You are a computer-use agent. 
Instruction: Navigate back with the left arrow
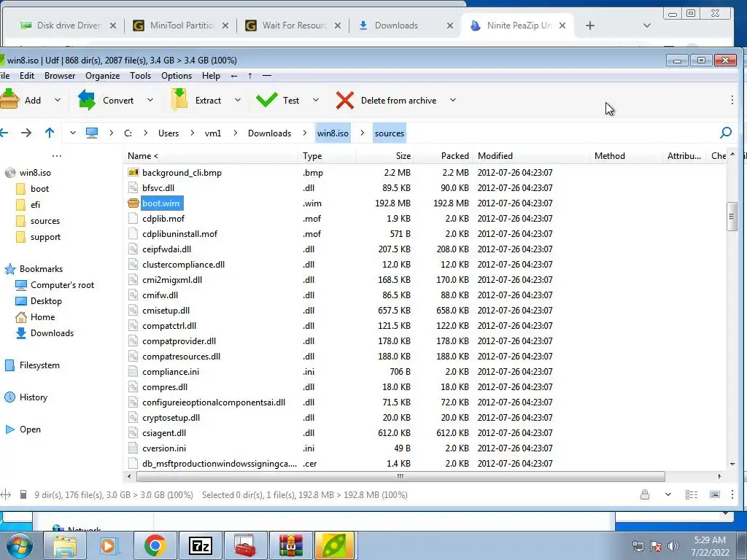coord(4,133)
